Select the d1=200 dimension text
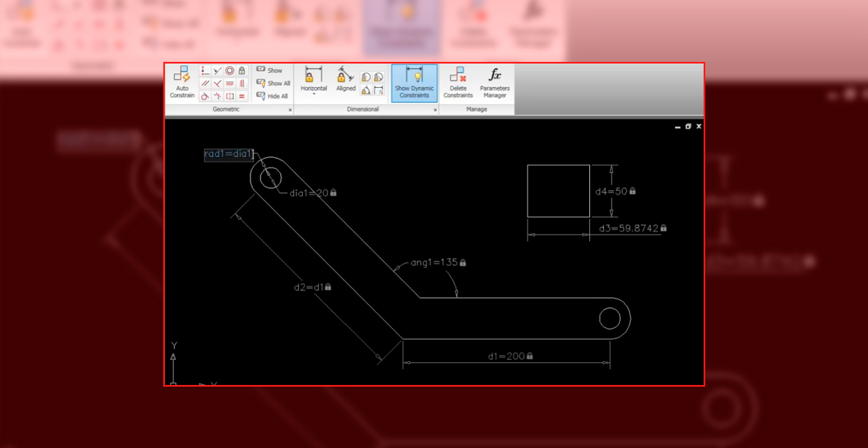The image size is (868, 448). (x=506, y=356)
